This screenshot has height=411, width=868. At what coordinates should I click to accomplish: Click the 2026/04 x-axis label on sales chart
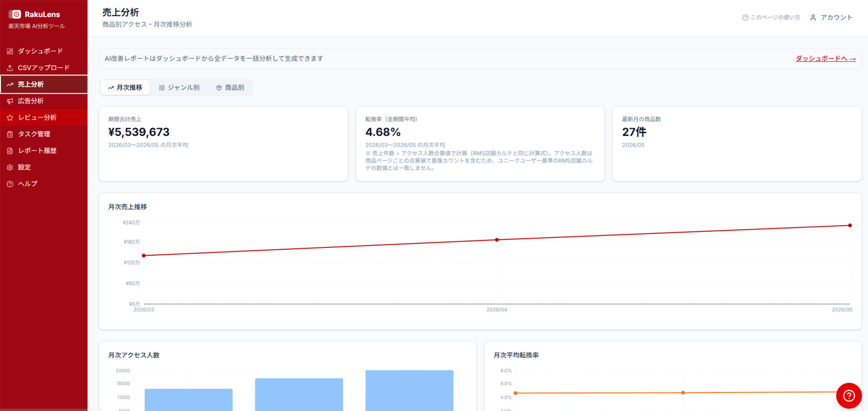497,310
